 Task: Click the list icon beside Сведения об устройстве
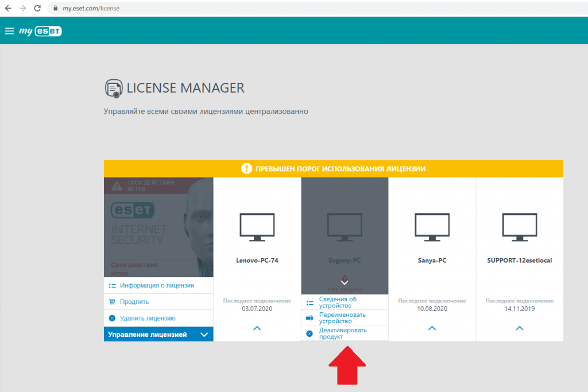click(x=310, y=303)
